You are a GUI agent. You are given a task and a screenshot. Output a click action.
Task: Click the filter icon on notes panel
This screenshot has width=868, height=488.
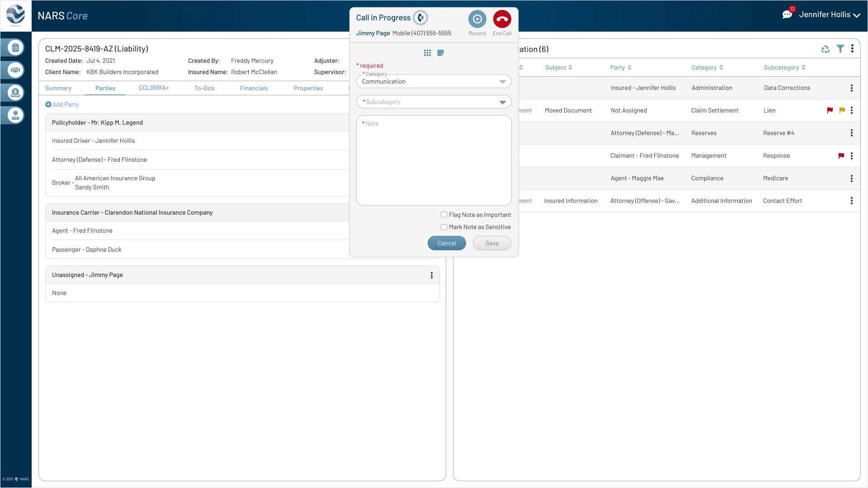point(840,49)
